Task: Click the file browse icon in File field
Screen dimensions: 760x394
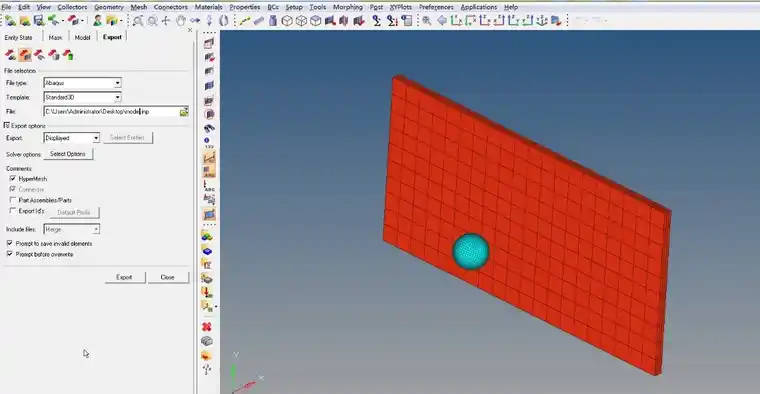Action: coord(184,112)
